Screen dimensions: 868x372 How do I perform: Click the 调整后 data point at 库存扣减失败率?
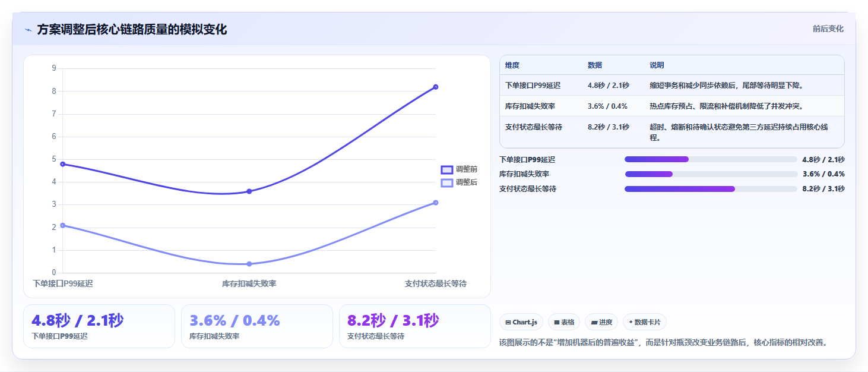point(249,264)
